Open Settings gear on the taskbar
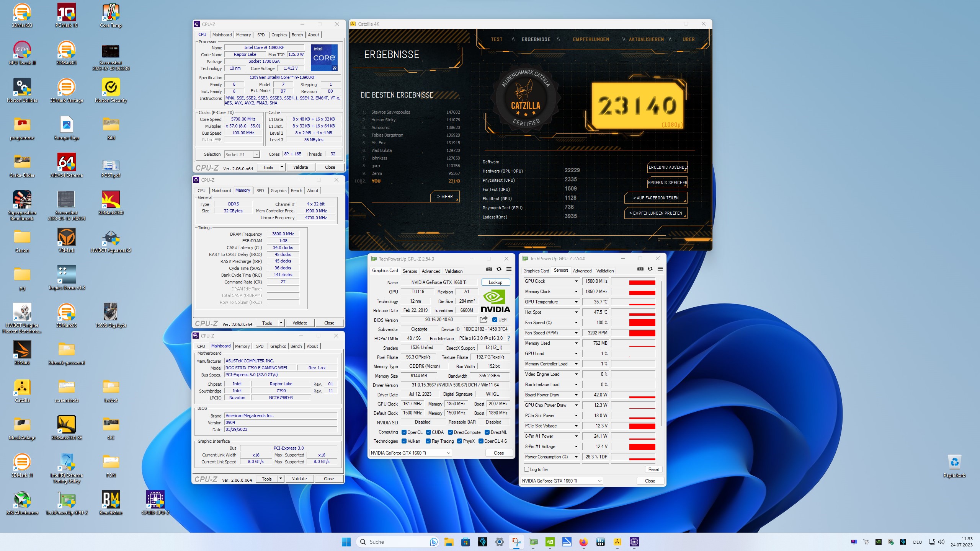The width and height of the screenshot is (980, 551). tap(499, 542)
